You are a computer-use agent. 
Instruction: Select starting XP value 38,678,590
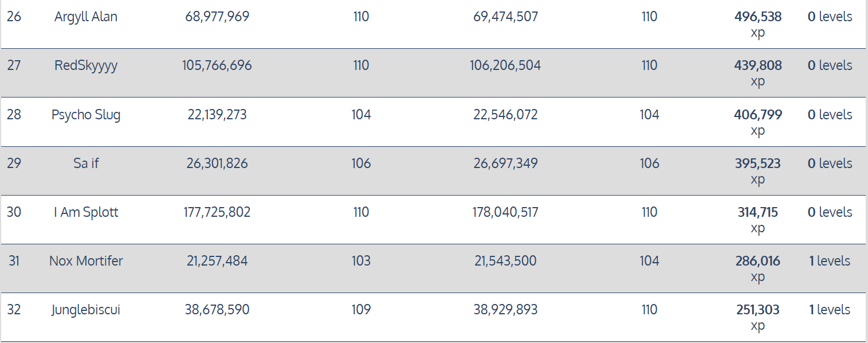217,310
